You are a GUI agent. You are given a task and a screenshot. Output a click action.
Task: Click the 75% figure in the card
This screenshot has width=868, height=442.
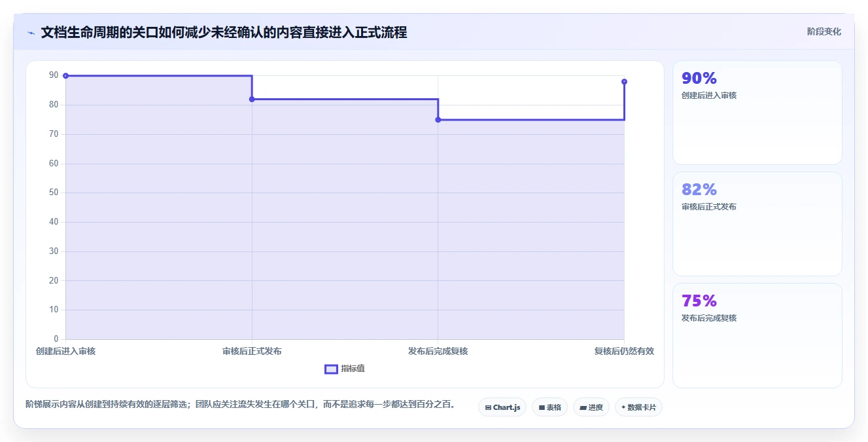pos(699,301)
